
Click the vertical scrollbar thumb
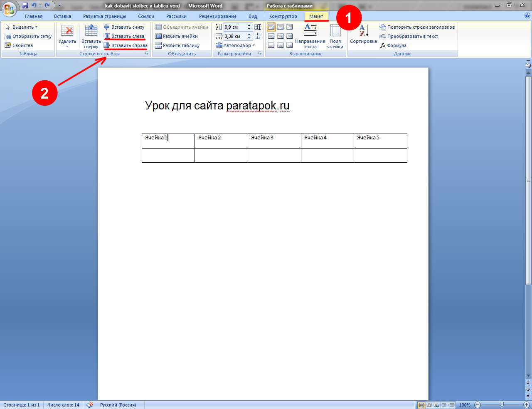click(x=528, y=181)
